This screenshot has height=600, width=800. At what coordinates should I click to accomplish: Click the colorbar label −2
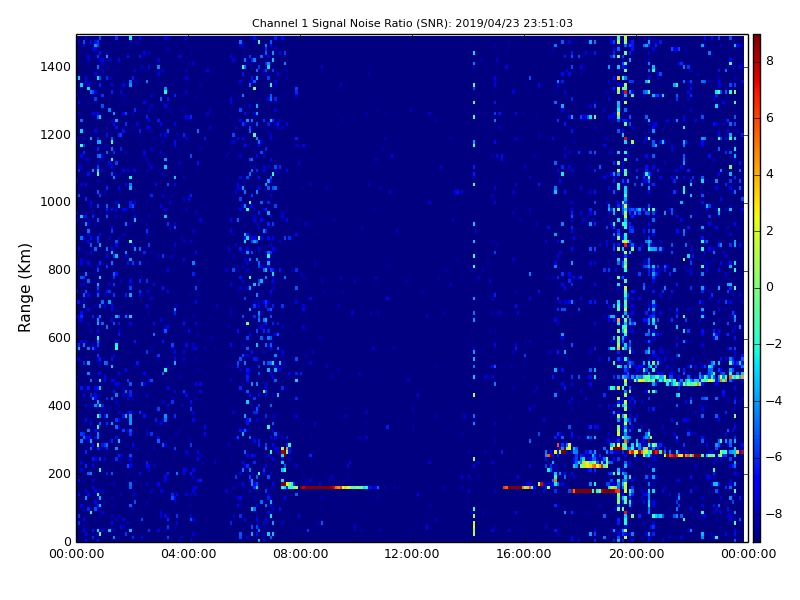click(x=773, y=344)
